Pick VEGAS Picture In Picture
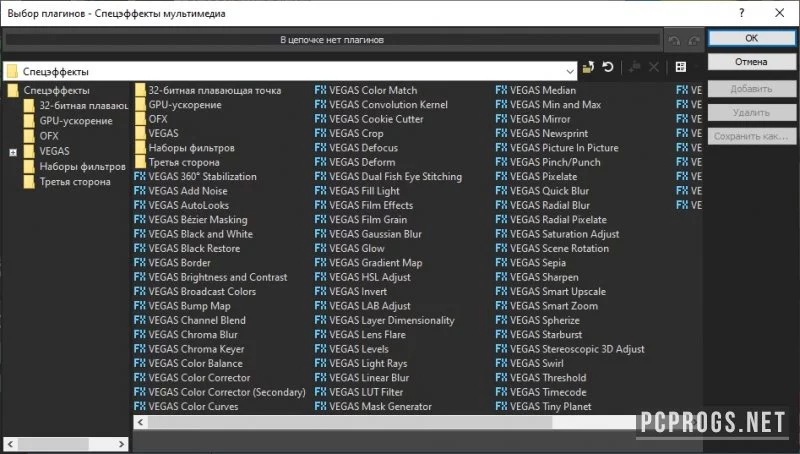 click(557, 147)
